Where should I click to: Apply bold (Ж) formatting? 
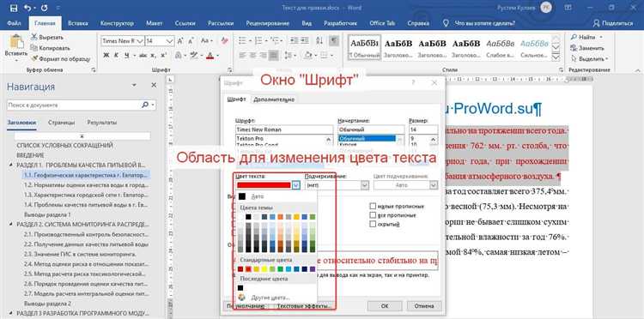point(106,56)
